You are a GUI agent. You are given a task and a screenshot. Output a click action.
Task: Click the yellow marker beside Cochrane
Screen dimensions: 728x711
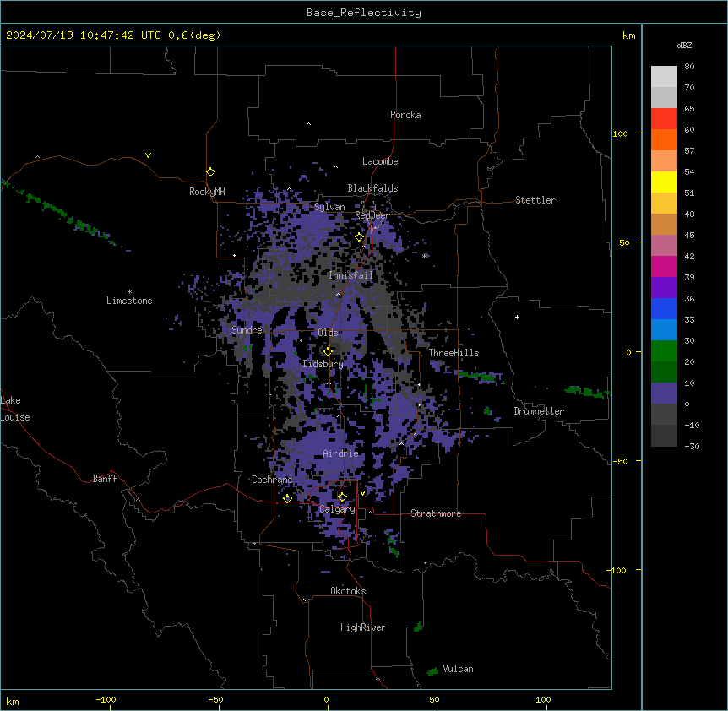coord(287,499)
